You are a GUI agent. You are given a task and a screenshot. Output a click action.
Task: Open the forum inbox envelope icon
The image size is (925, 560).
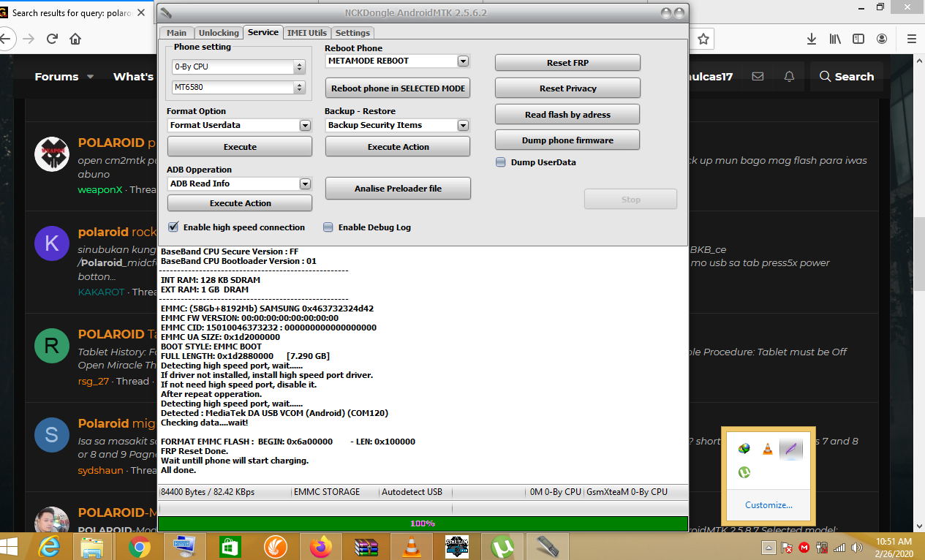click(x=758, y=77)
